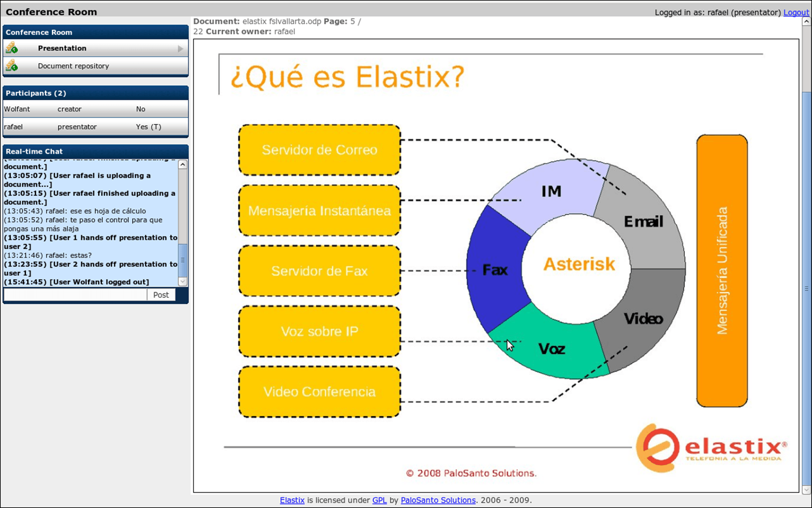
Task: Click the page scrollbar down arrow
Action: (806, 490)
